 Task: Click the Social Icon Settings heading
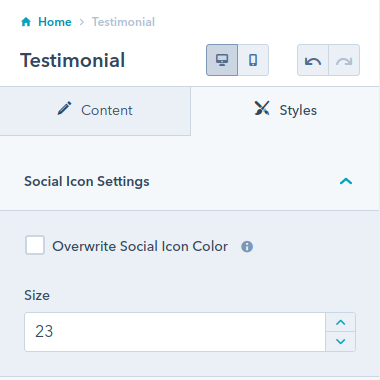click(87, 182)
